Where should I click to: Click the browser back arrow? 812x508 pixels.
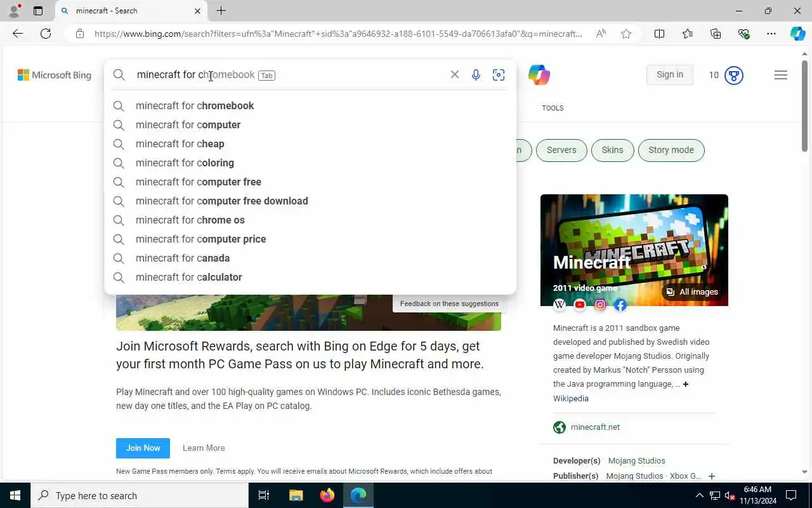18,34
